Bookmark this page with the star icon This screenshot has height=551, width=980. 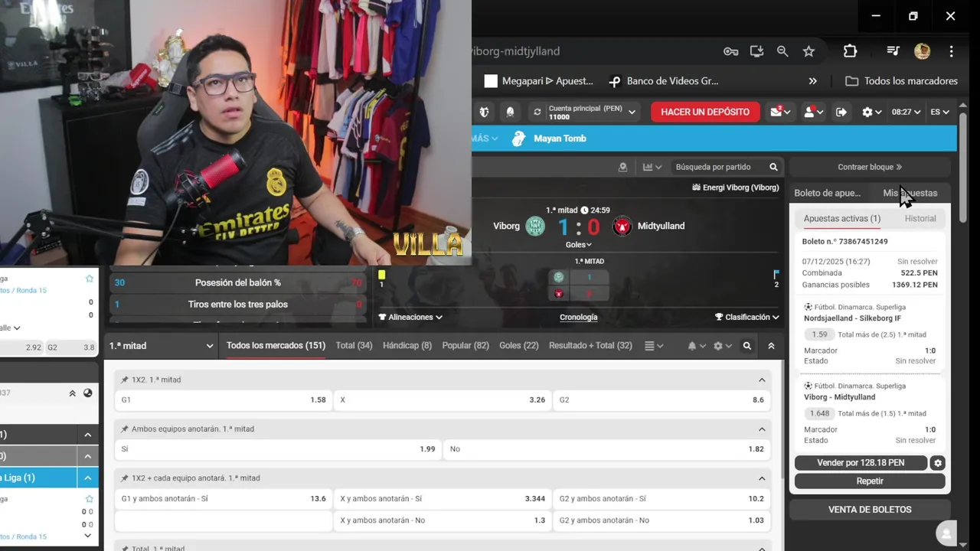tap(808, 51)
